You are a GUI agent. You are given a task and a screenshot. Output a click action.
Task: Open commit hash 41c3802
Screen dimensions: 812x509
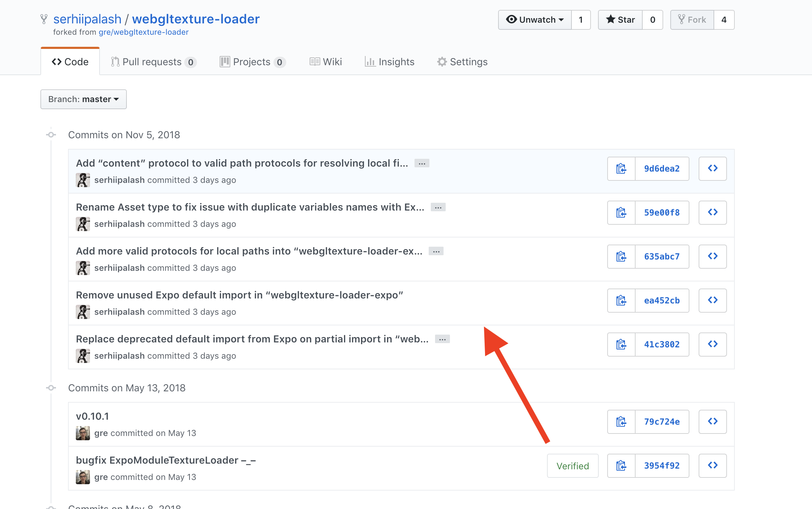tap(662, 345)
